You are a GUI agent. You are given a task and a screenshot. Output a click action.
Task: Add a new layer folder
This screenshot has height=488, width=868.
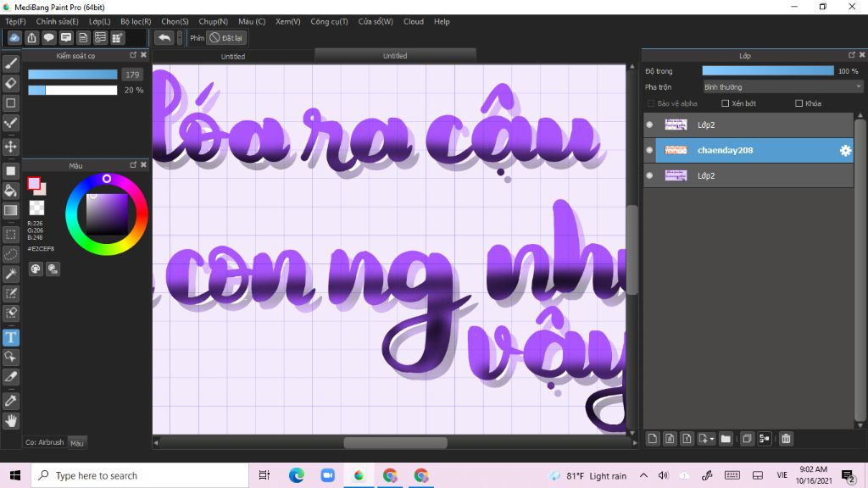point(726,439)
